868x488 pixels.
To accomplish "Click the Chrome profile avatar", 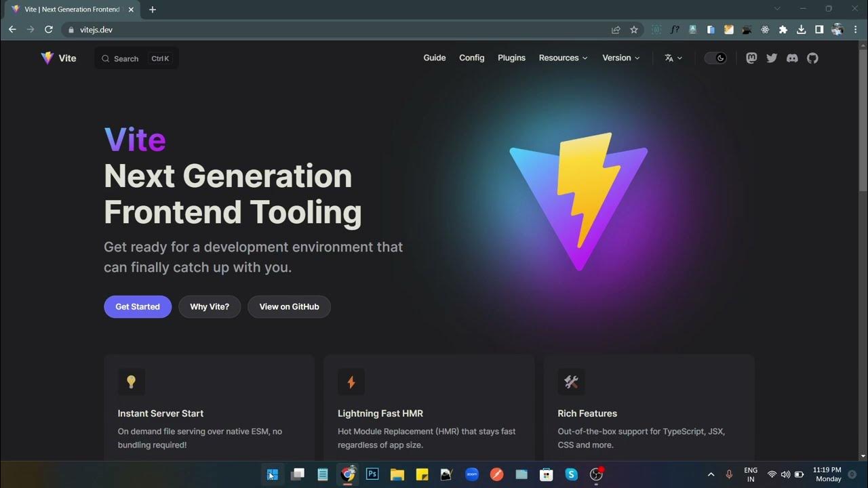I will coord(837,30).
